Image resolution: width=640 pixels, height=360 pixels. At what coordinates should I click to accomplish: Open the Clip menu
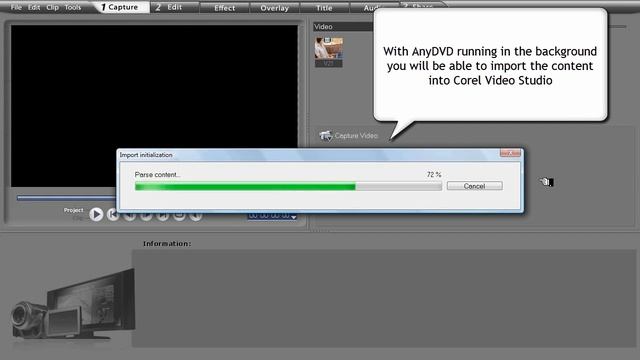pos(52,7)
